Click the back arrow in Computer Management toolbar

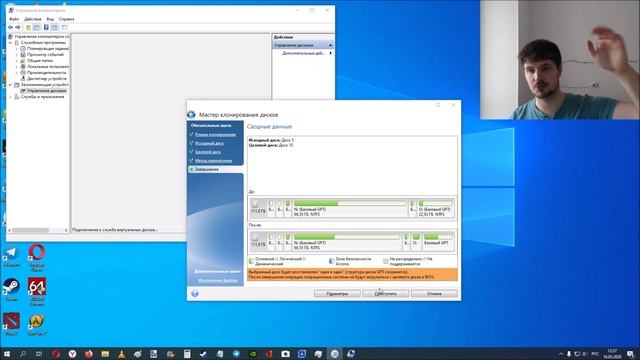click(11, 27)
